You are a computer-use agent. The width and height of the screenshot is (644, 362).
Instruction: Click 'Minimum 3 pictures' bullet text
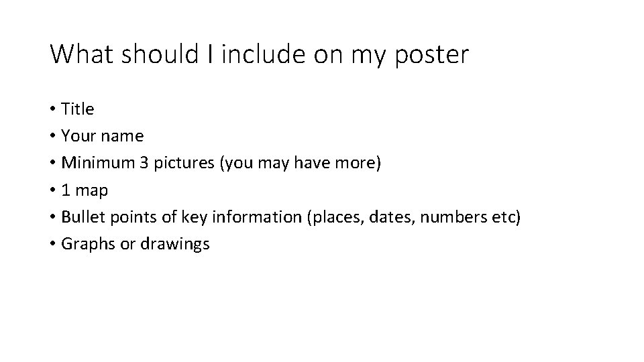click(x=138, y=163)
